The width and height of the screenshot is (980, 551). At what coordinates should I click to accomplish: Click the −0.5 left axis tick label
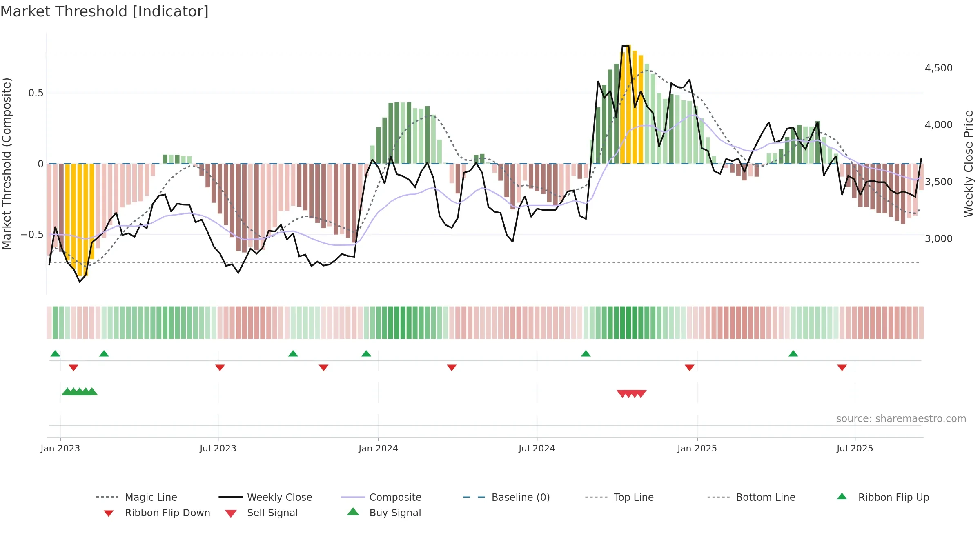pyautogui.click(x=32, y=235)
